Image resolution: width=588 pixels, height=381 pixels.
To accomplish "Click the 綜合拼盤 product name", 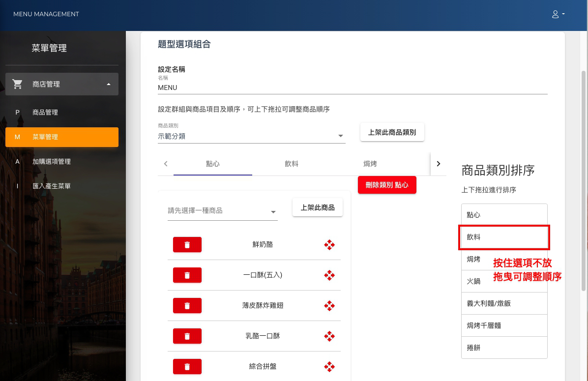I will tap(263, 366).
